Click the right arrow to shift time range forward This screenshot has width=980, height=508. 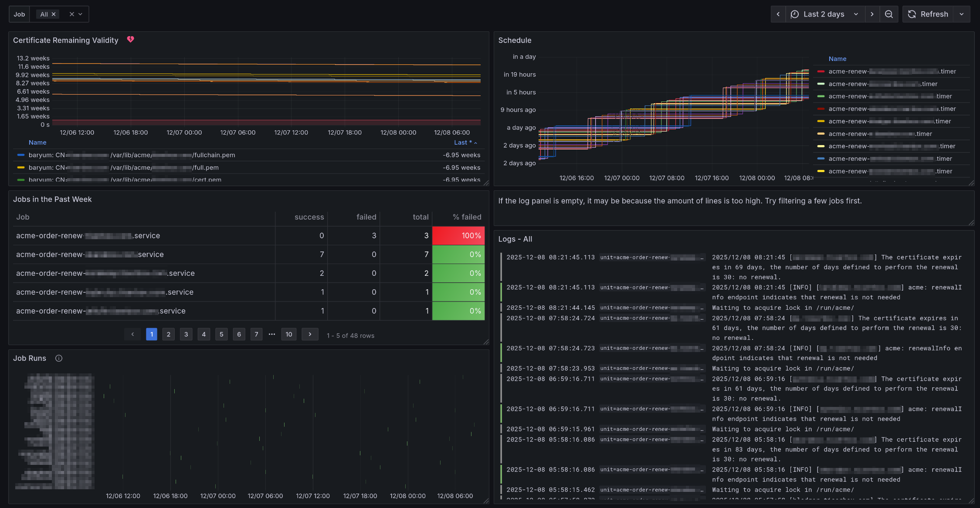[x=872, y=14]
